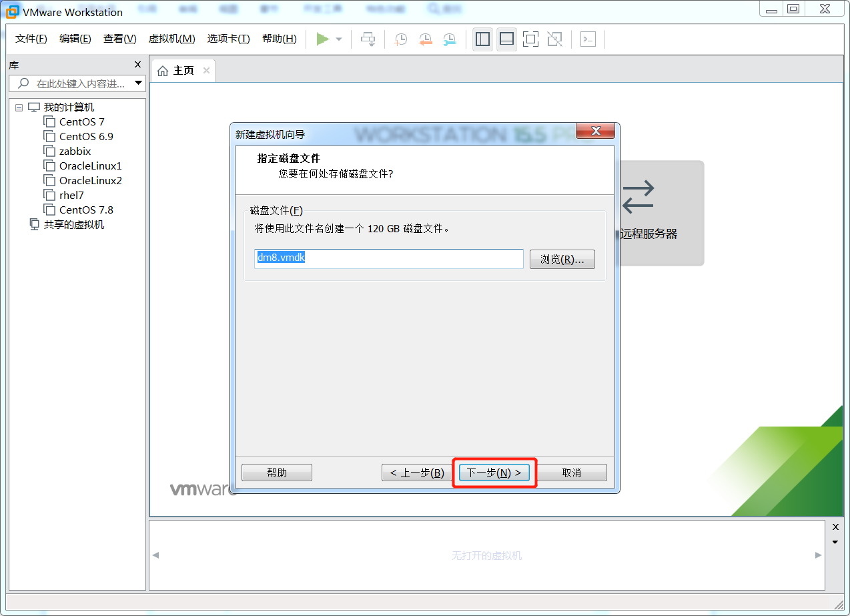Click Send Ctrl+Alt+Del toolbar icon
Image resolution: width=850 pixels, height=616 pixels.
(x=368, y=39)
